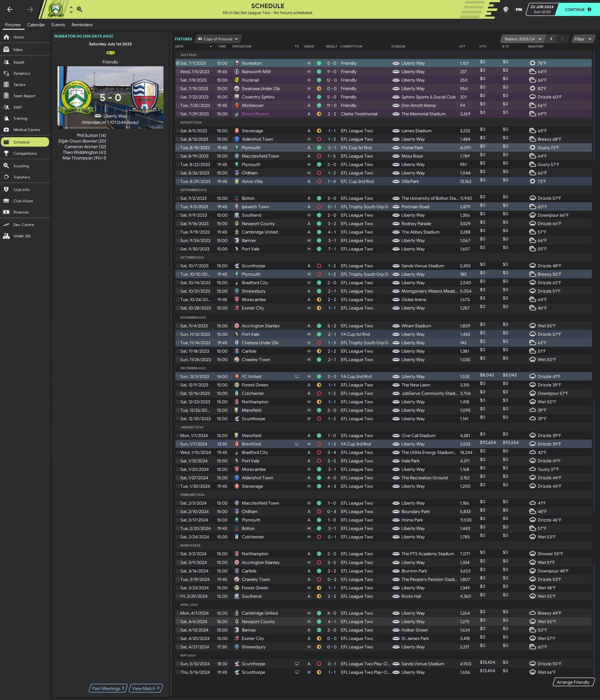Open Bristol Rovers opposition link
This screenshot has width=600, height=700.
[x=255, y=114]
